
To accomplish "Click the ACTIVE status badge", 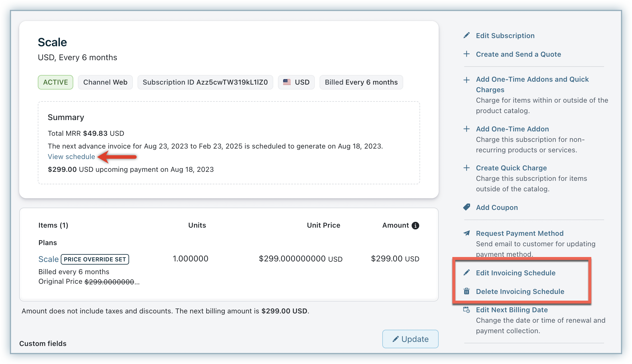I will (x=56, y=82).
